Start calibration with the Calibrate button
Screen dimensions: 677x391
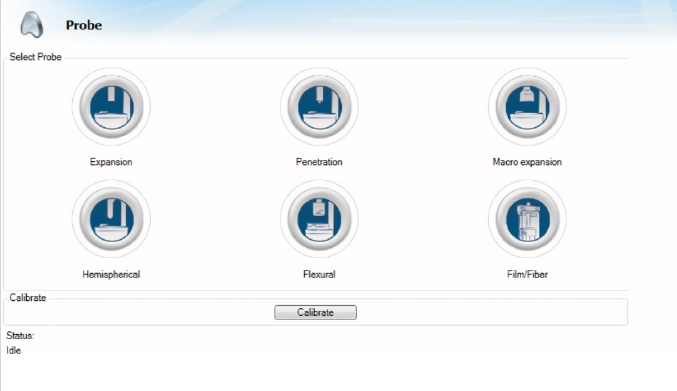tap(315, 312)
